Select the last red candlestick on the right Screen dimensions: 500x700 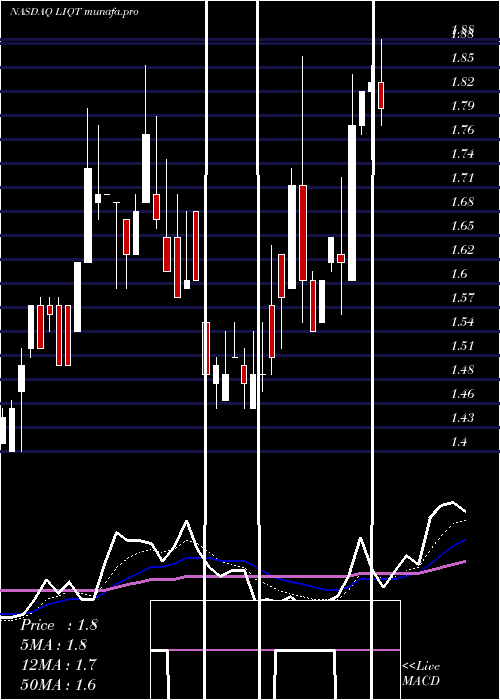click(x=381, y=95)
